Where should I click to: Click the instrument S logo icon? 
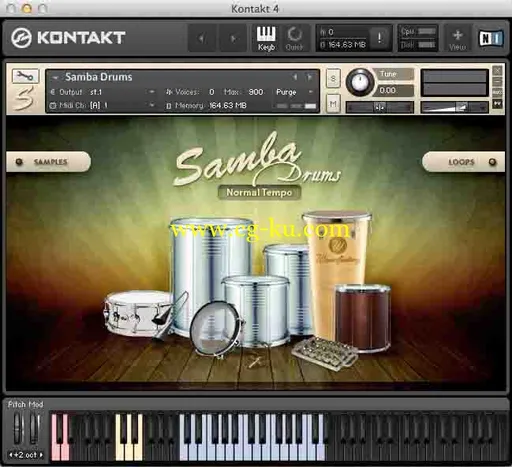pos(24,98)
